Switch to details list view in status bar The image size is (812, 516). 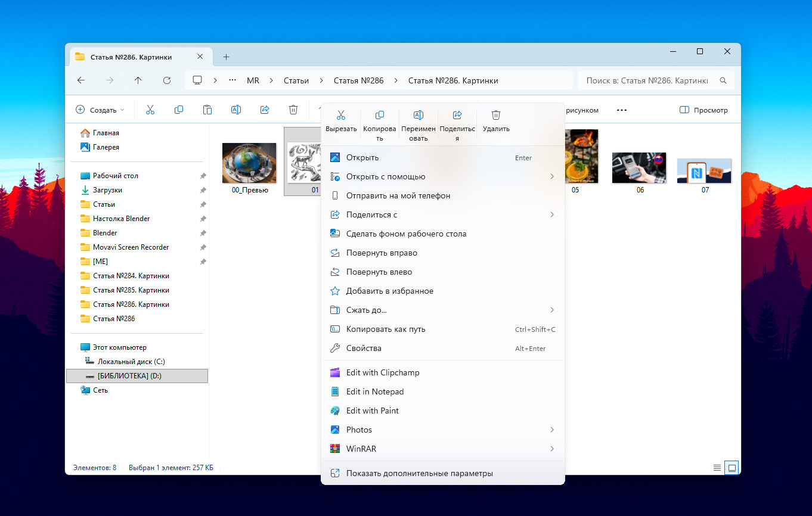[717, 467]
